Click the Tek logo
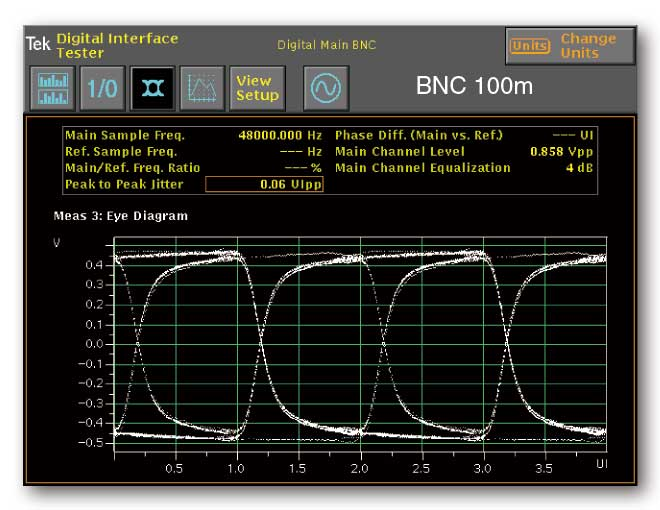This screenshot has width=660, height=510. click(38, 44)
